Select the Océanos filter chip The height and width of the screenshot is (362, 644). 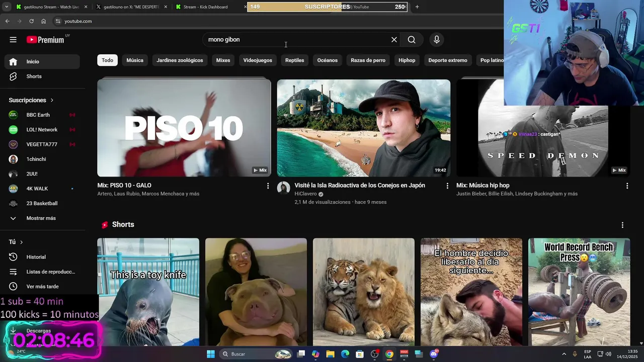coord(328,60)
